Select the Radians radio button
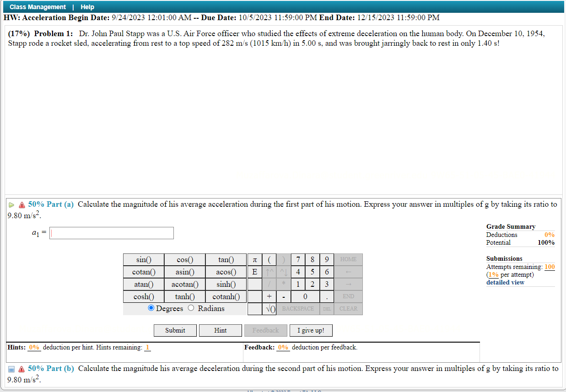 (191, 308)
